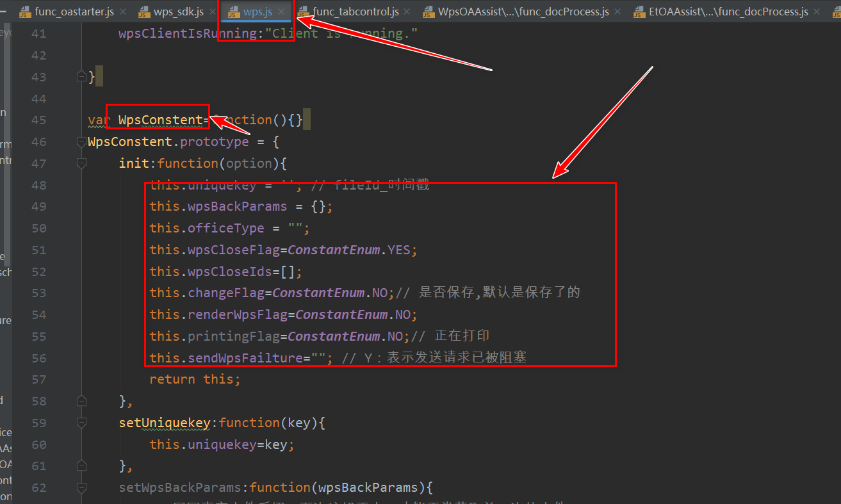Close the wps_sdk.js tab
Viewport: 841px width, 504px height.
coord(212,12)
